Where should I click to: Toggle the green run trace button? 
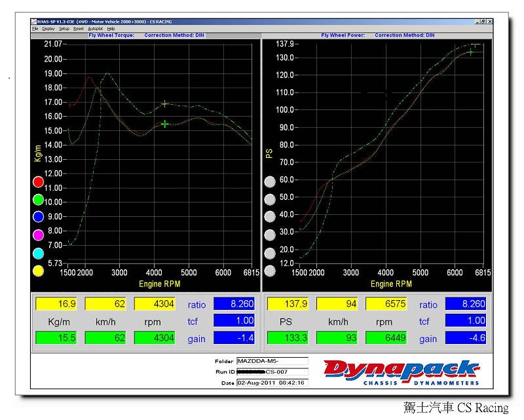click(38, 200)
